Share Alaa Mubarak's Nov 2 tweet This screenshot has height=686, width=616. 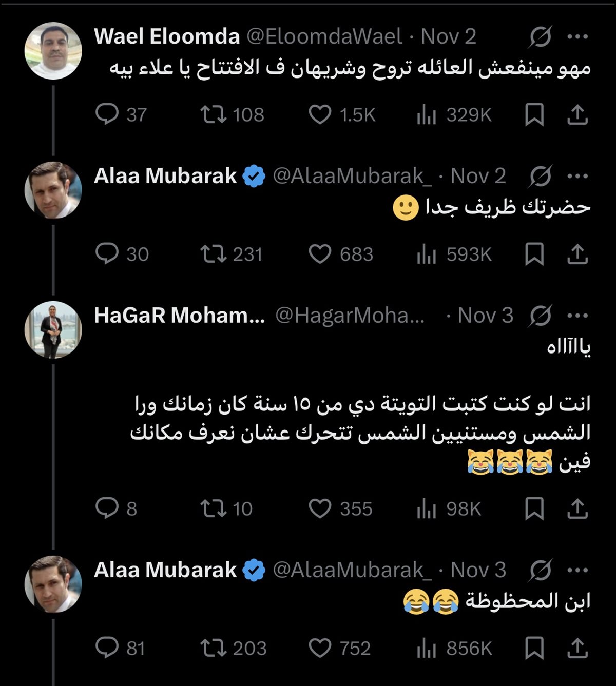(x=577, y=254)
